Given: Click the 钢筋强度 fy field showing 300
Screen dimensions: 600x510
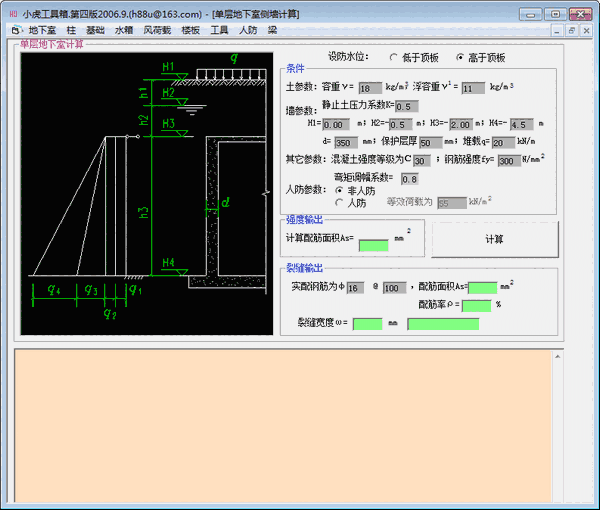Looking at the screenshot, I should click(508, 161).
